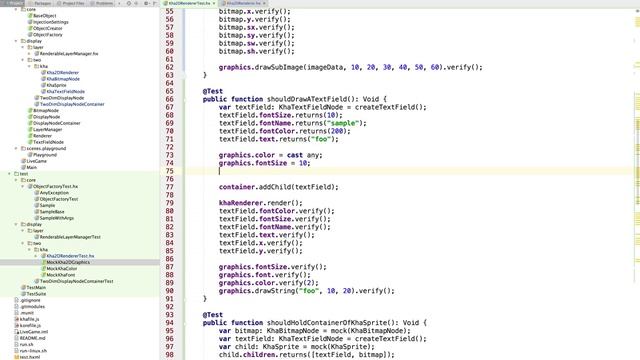Image resolution: width=640 pixels, height=360 pixels.
Task: Open DisplayNodeContainer file
Action: pos(54,123)
